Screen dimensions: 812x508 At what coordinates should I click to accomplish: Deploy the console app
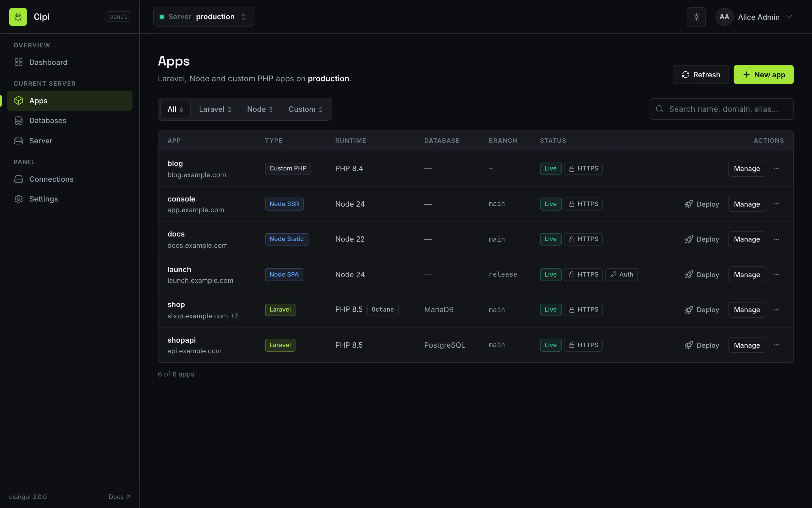pos(702,204)
